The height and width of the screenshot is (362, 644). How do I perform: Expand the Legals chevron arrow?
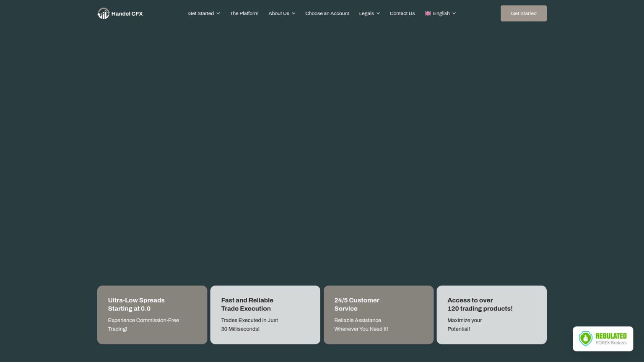pos(378,13)
